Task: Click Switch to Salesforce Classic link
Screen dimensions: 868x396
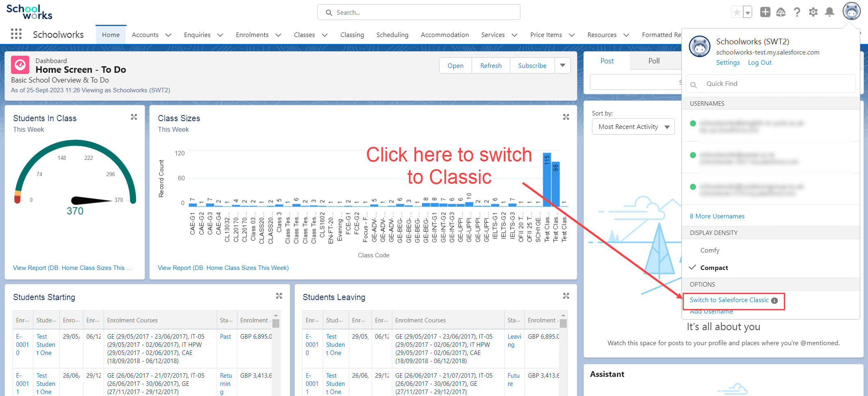Action: (x=729, y=300)
